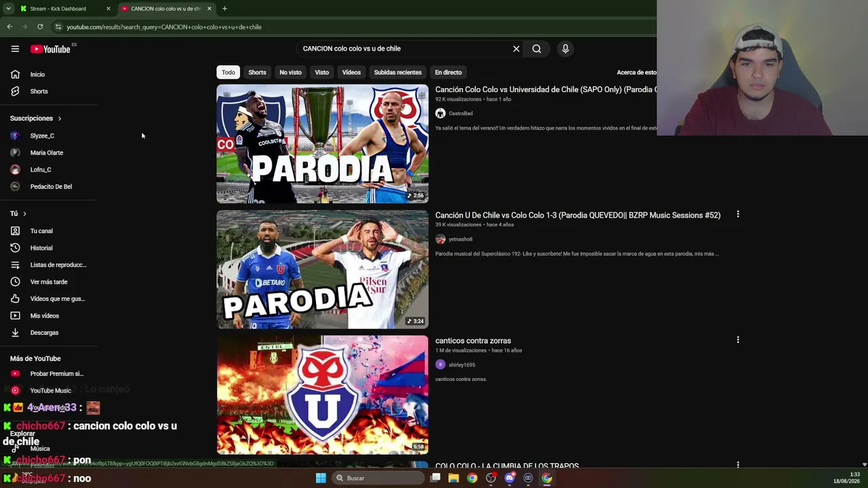Click the browser address bar URL
Screen dimensions: 868x488
(x=164, y=27)
